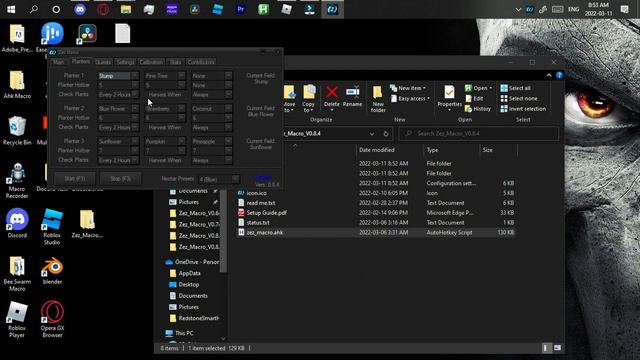Image resolution: width=640 pixels, height=360 pixels.
Task: Open the Amazon Music taskbar icon
Action: 172,9
